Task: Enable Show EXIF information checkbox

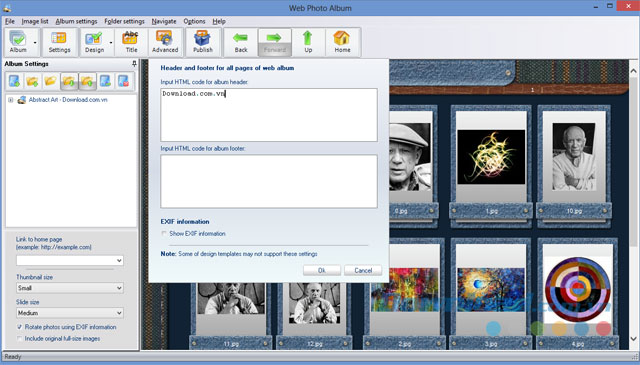Action: (x=164, y=234)
